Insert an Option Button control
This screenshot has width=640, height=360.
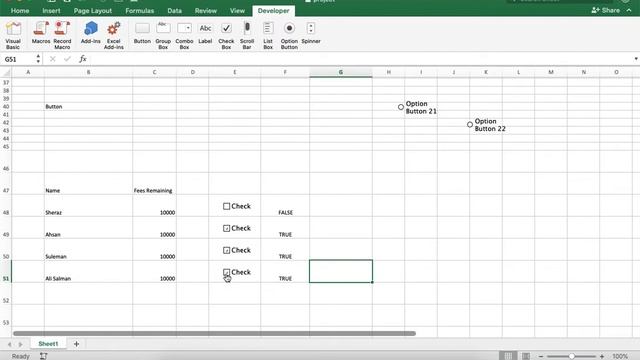pos(289,35)
